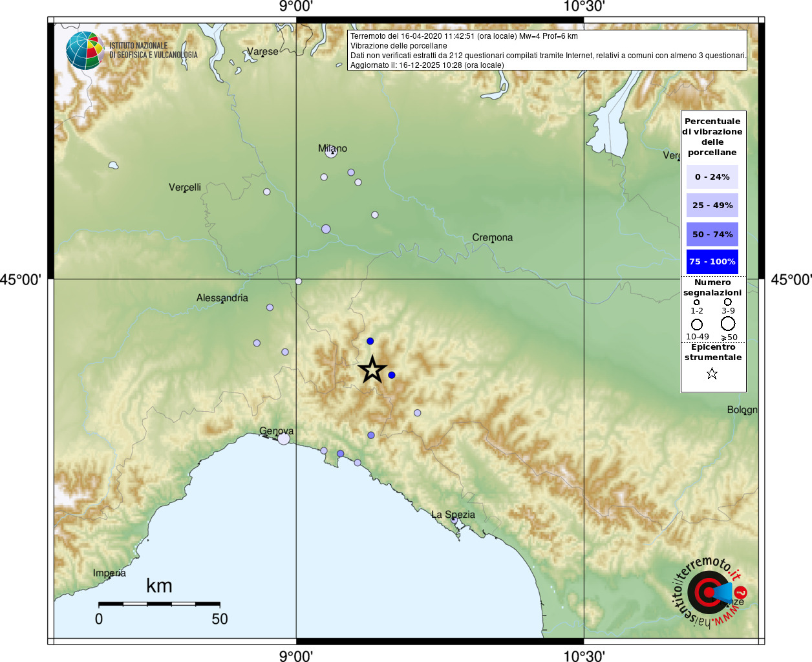Click the Cremona city label
The width and height of the screenshot is (812, 662).
point(493,237)
